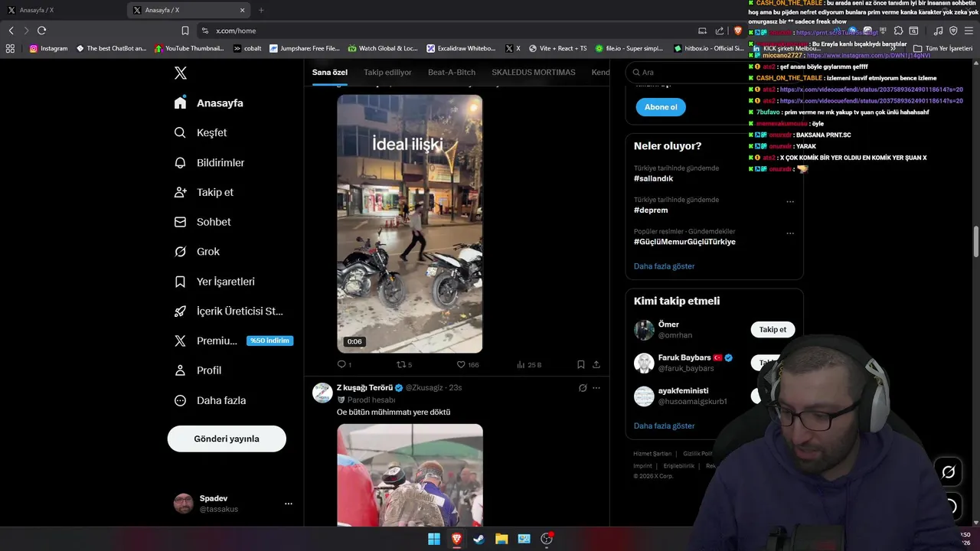This screenshot has height=551, width=980.
Task: Open Instagram bookmark
Action: click(x=48, y=48)
